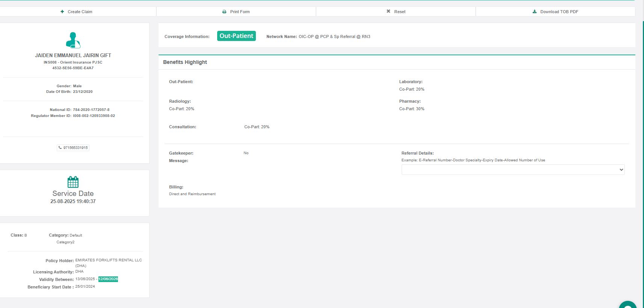Click the Out-Patient coverage badge
Screen dimensions: 644x308
(236, 36)
